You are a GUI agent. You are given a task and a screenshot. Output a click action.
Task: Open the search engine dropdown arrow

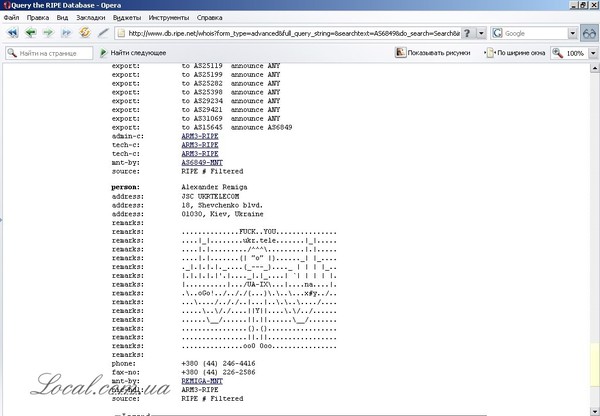(572, 33)
